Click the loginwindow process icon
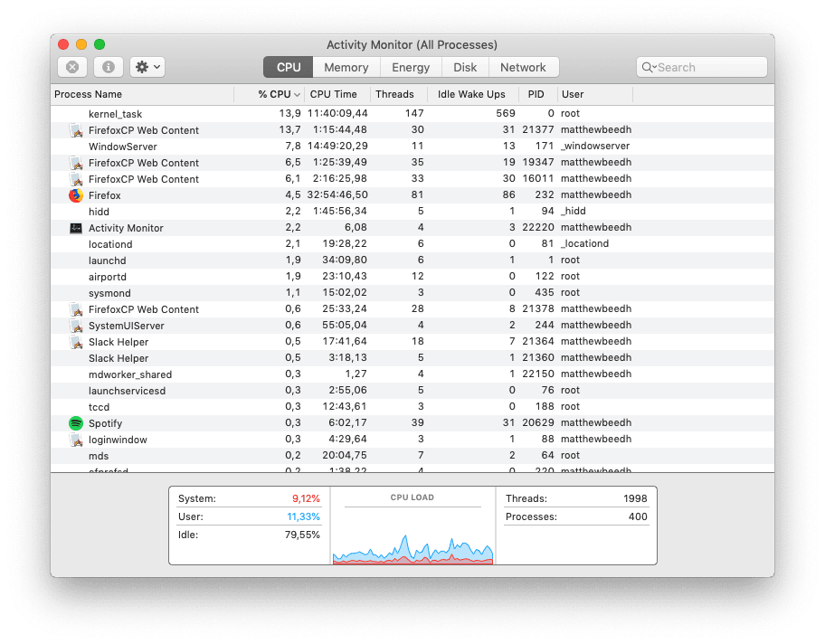 point(76,440)
